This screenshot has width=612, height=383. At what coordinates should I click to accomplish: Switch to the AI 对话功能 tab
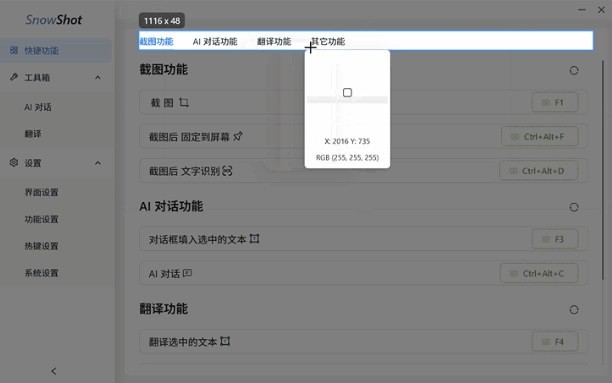215,41
